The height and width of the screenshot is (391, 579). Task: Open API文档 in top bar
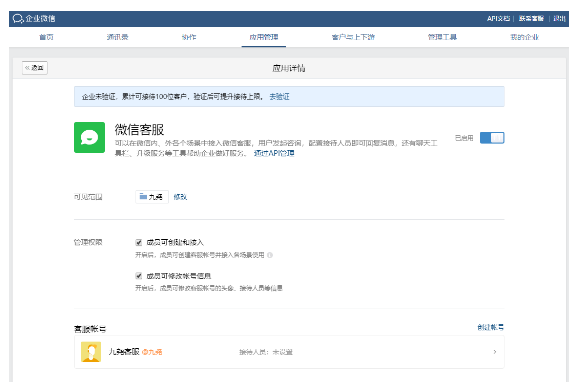(498, 18)
